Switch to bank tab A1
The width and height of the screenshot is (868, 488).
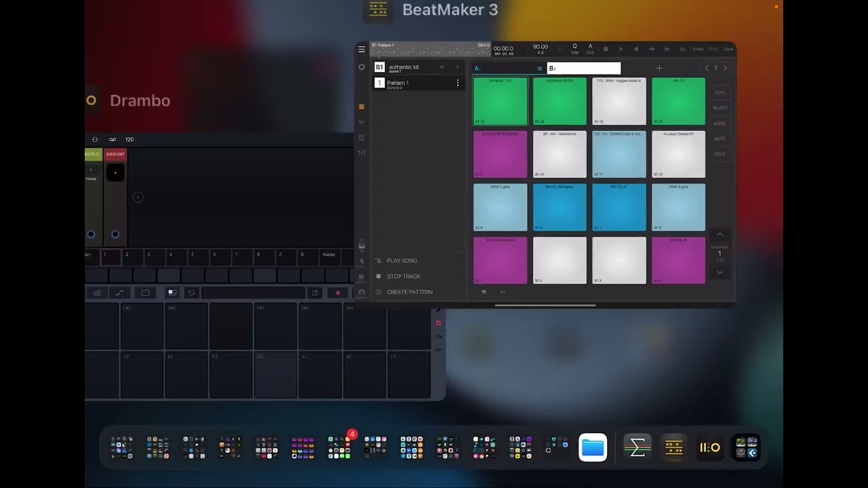[x=508, y=68]
